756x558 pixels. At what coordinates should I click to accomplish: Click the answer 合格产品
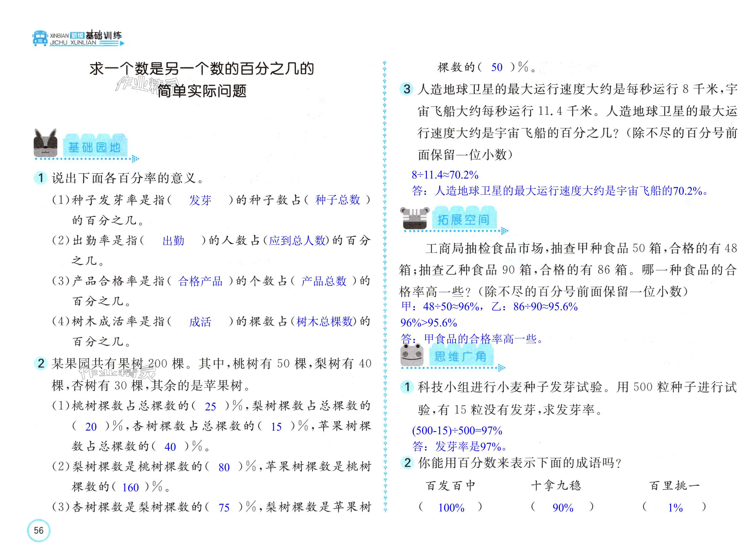(x=200, y=281)
